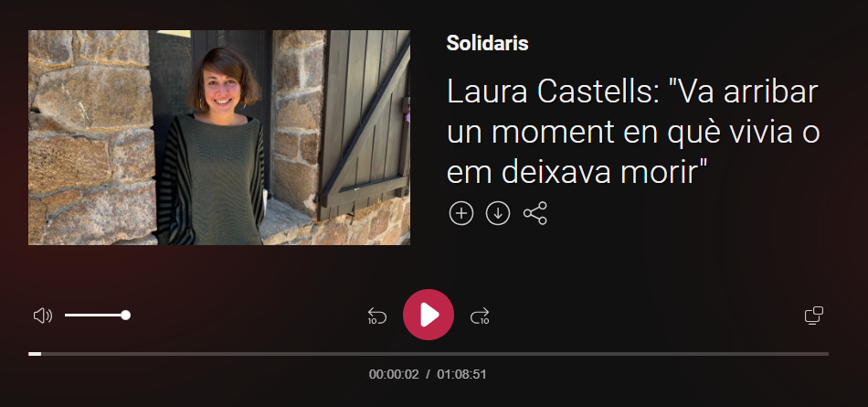Click the total duration 01:08:51

click(461, 374)
